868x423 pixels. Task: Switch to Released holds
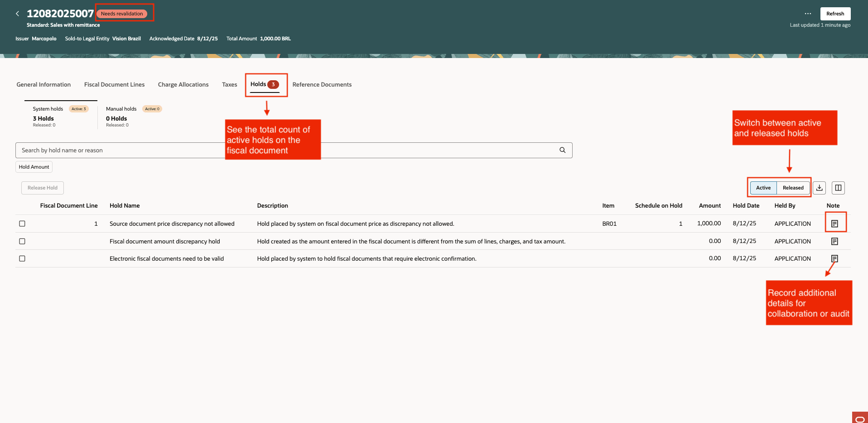click(793, 188)
